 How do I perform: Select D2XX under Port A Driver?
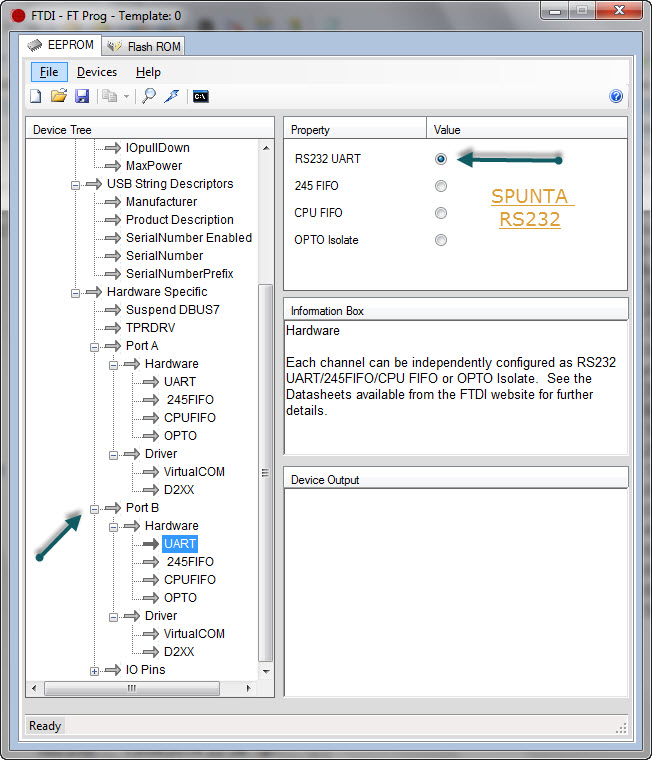[x=179, y=490]
